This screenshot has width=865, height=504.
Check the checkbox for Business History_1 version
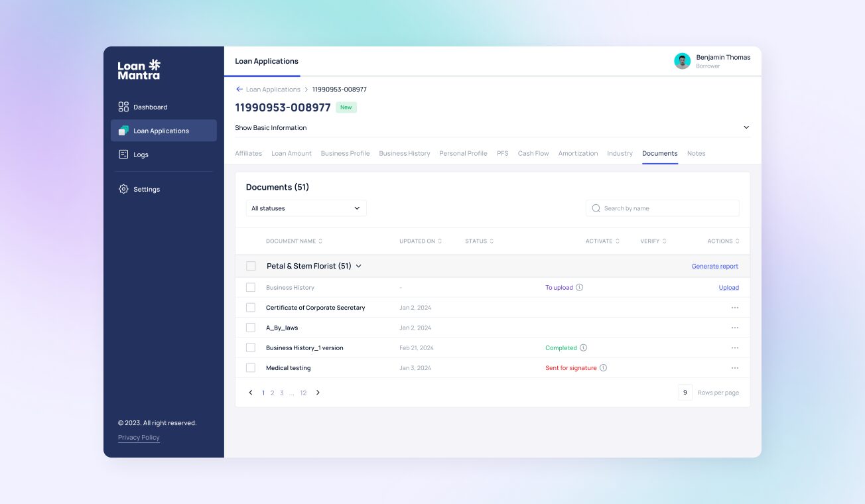click(251, 347)
